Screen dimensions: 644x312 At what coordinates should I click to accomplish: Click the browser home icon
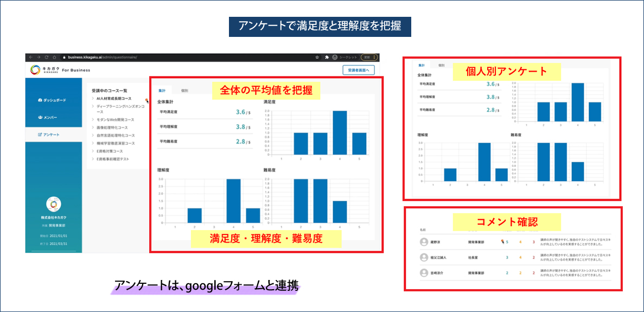55,58
